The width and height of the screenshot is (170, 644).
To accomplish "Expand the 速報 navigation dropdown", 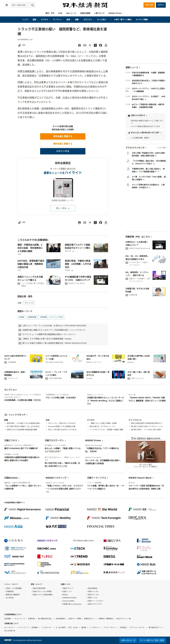I will point(35,19).
